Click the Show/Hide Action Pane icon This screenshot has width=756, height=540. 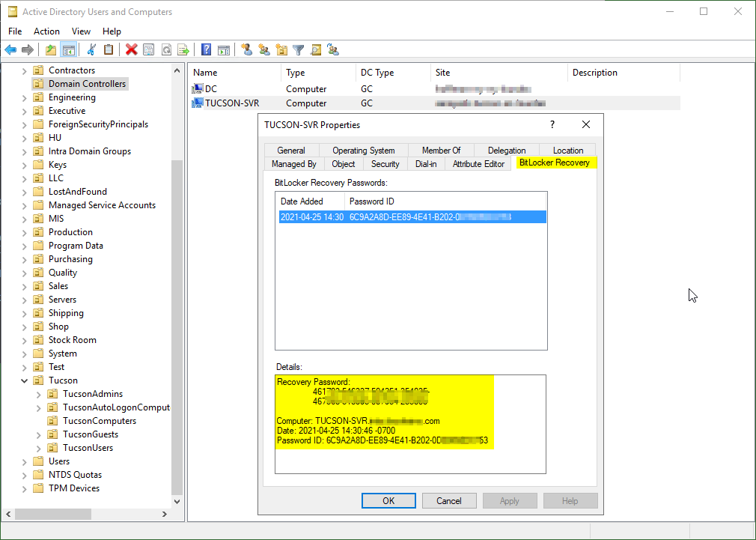pyautogui.click(x=224, y=49)
